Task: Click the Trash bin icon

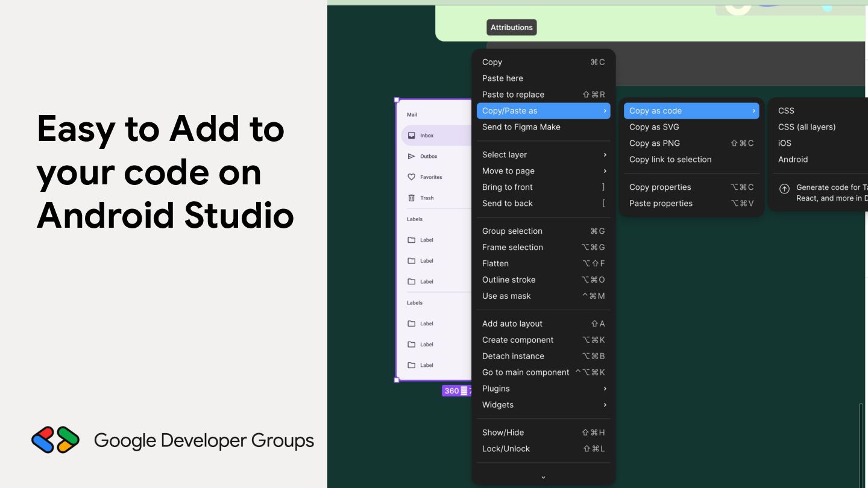Action: (412, 198)
